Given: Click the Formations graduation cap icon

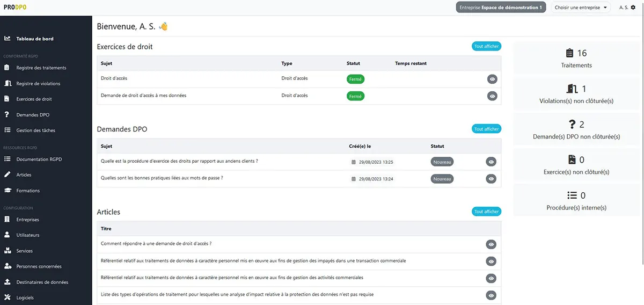Looking at the screenshot, I should click(x=7, y=191).
